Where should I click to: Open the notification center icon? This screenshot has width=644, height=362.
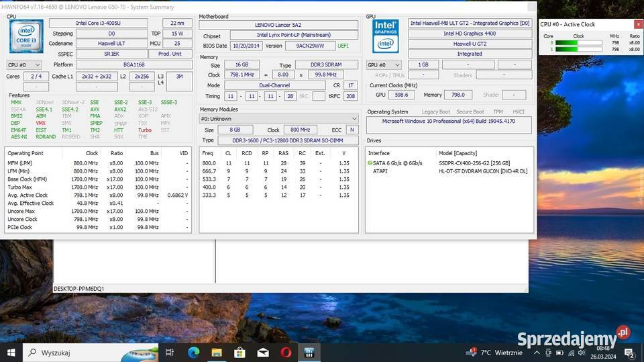(629, 353)
